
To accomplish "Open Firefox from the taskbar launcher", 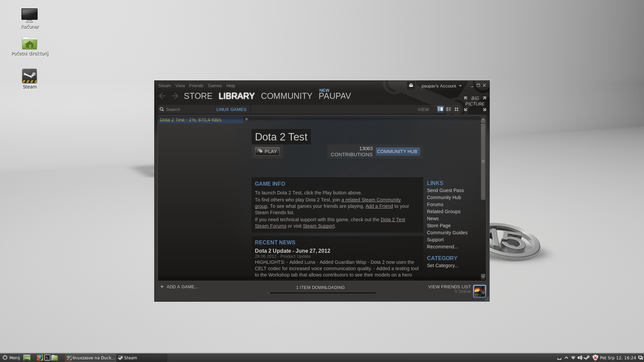I will [x=40, y=358].
